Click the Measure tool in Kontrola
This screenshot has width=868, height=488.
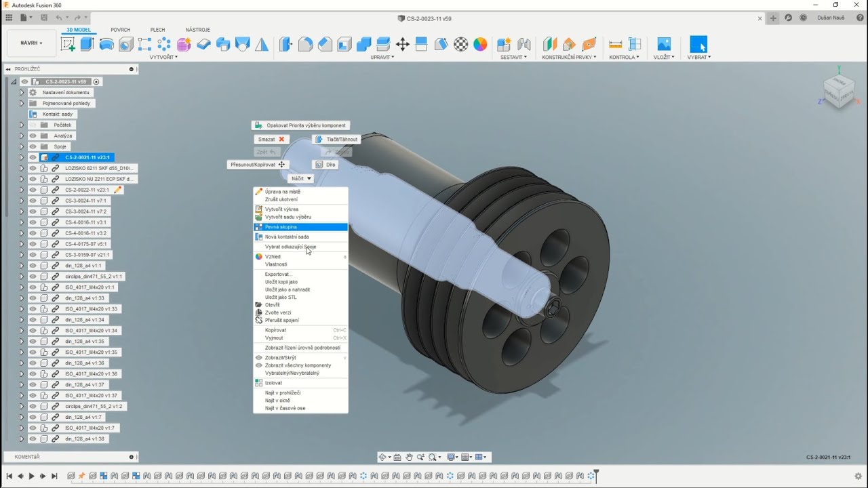[x=616, y=45]
